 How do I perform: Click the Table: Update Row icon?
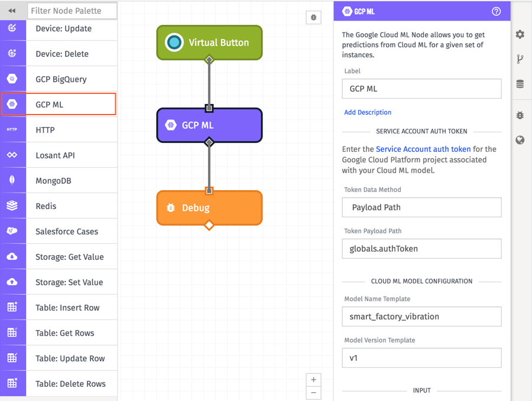(12, 358)
